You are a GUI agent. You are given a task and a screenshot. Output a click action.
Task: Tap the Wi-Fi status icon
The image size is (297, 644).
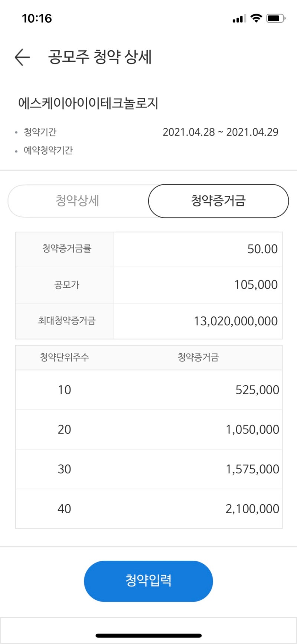[x=256, y=18]
